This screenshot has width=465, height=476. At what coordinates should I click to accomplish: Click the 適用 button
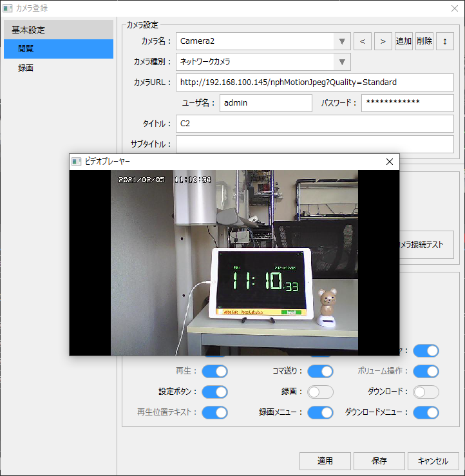(325, 461)
